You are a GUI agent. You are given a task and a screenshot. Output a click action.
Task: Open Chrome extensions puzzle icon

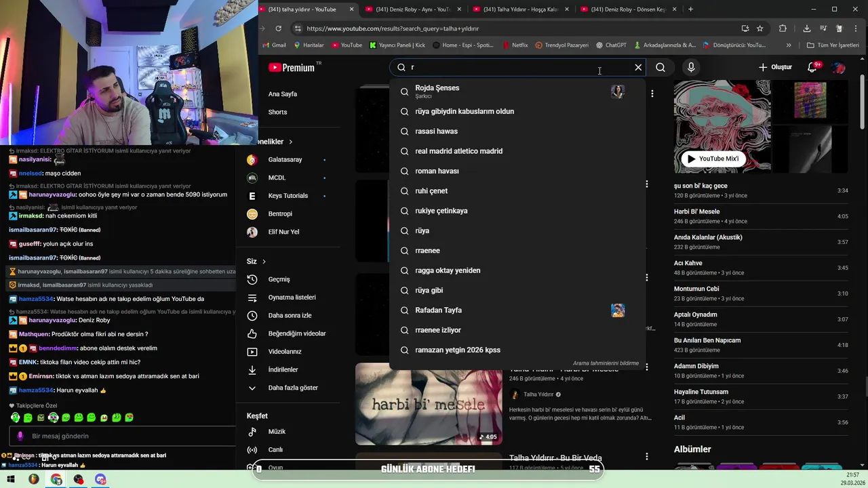783,28
